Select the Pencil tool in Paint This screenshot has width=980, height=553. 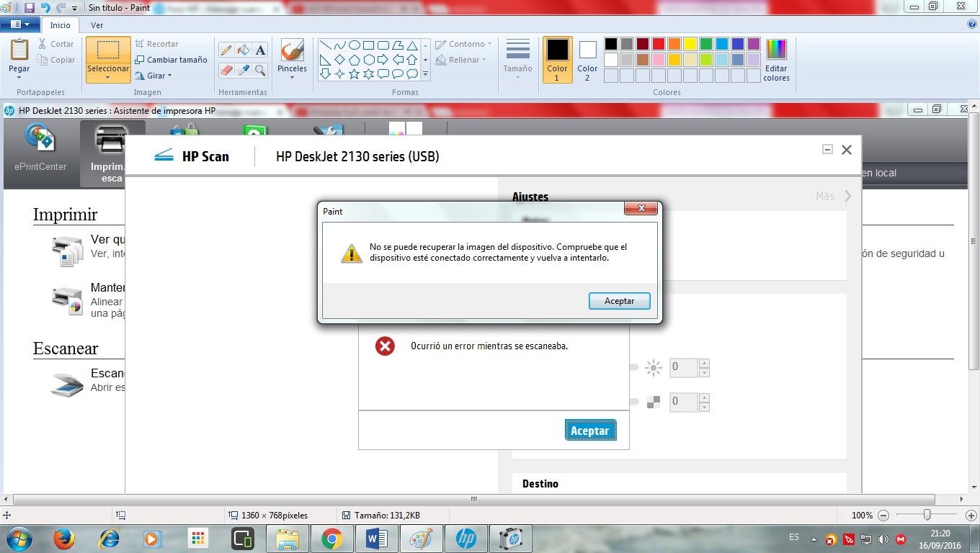click(226, 50)
